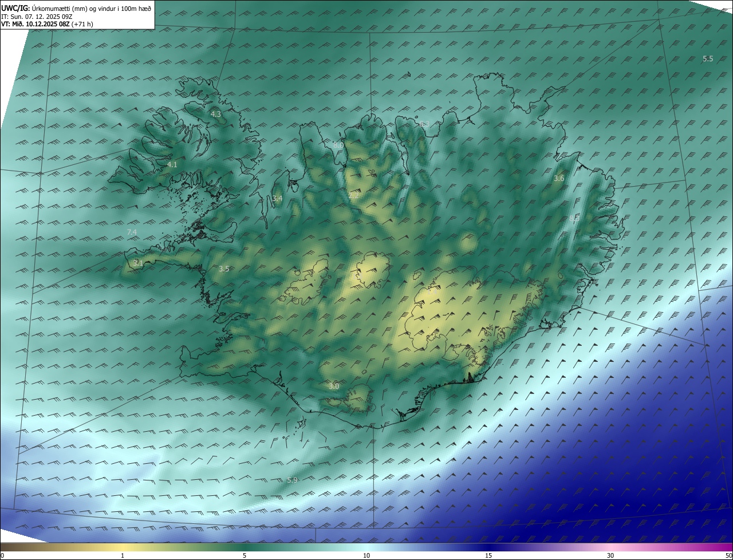Click the colorbar tick label 0

(2, 555)
